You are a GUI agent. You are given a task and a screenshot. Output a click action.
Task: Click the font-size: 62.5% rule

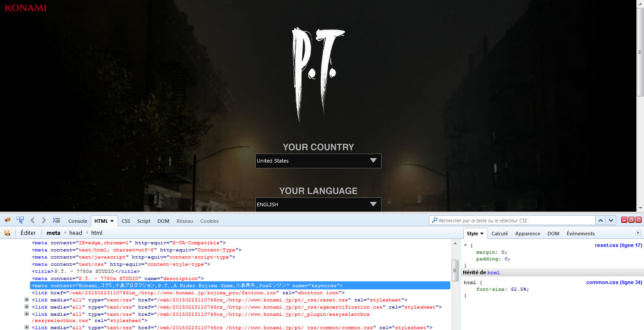(502, 289)
